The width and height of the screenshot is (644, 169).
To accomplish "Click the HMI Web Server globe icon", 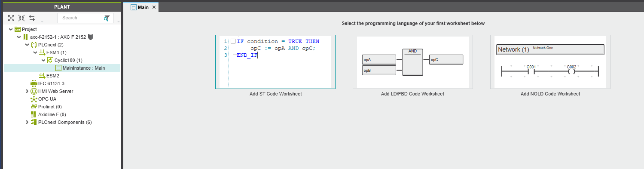I will (34, 91).
